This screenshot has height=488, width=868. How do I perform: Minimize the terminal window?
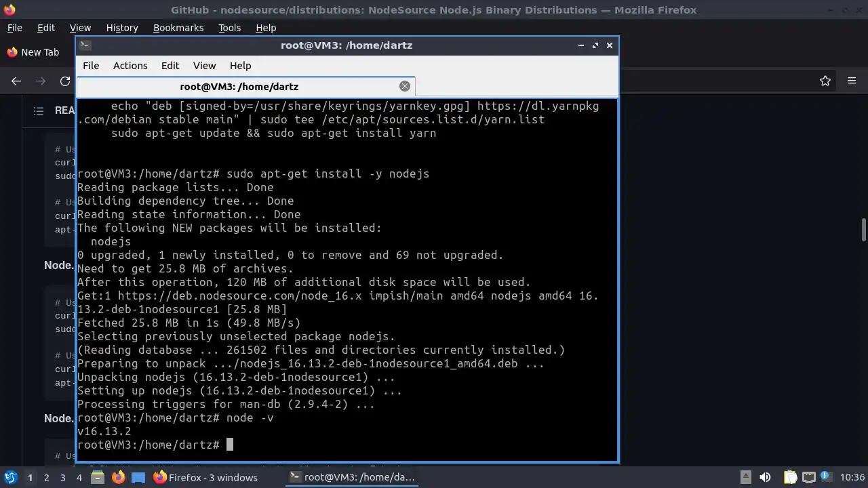click(x=580, y=45)
